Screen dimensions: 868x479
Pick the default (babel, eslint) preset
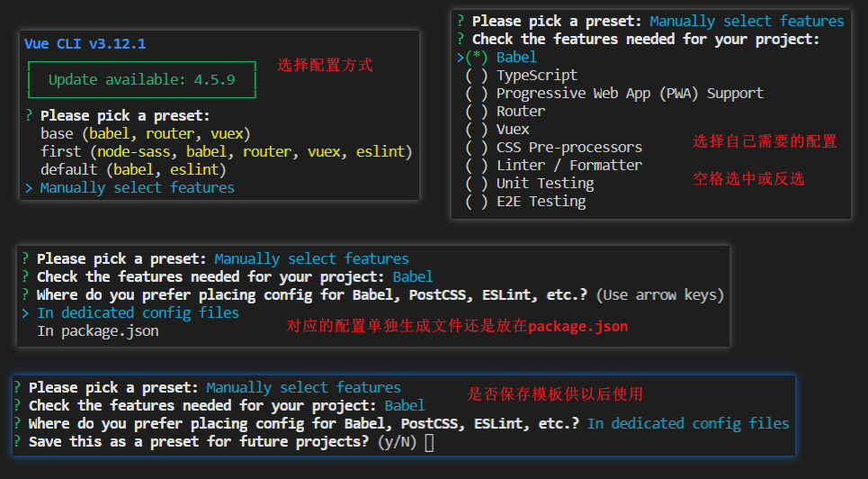coord(132,169)
